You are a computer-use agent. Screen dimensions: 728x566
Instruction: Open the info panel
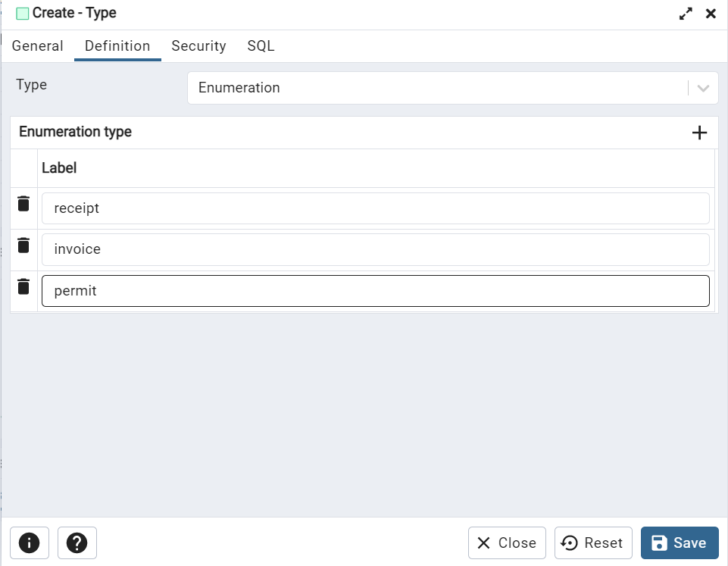(30, 543)
